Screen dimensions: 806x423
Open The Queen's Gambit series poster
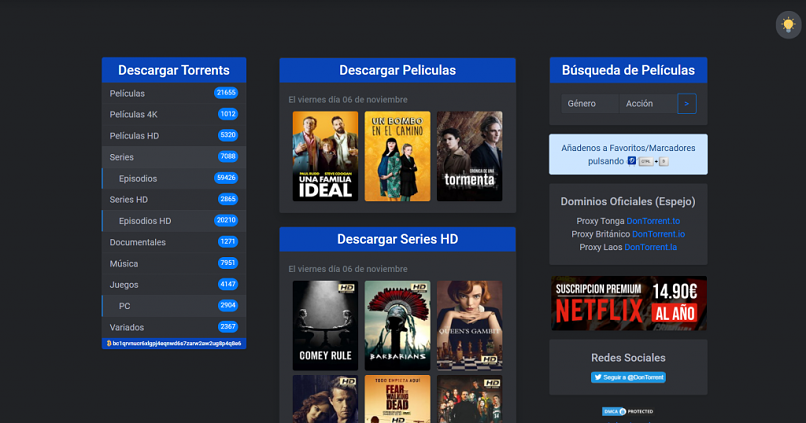469,325
